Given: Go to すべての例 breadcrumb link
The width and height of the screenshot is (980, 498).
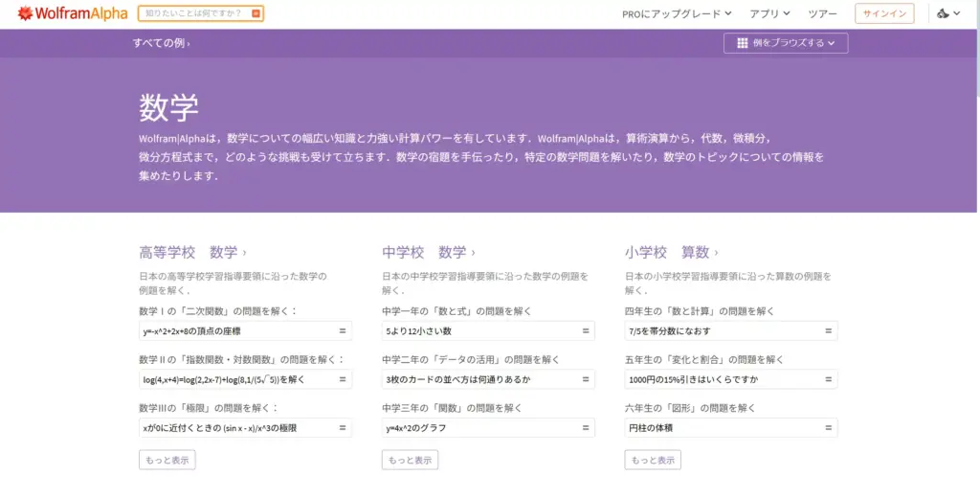Looking at the screenshot, I should 161,43.
